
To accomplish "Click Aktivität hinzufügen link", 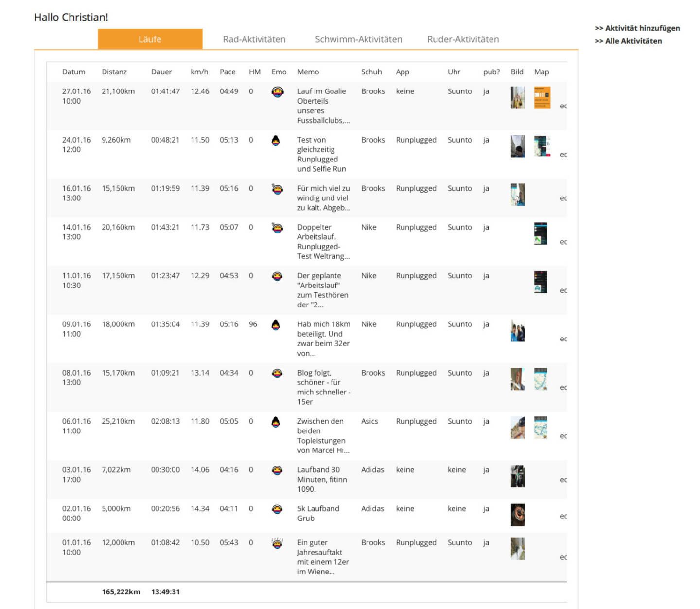I will 637,28.
